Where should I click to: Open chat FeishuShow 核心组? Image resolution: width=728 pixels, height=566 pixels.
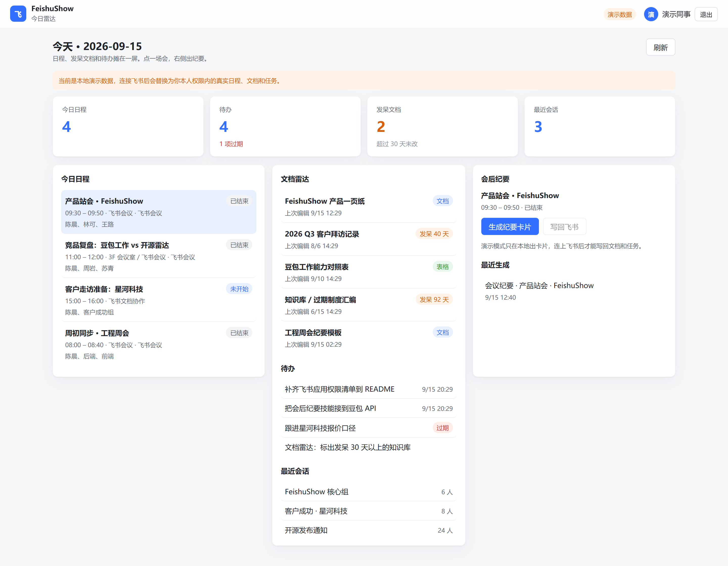[369, 492]
